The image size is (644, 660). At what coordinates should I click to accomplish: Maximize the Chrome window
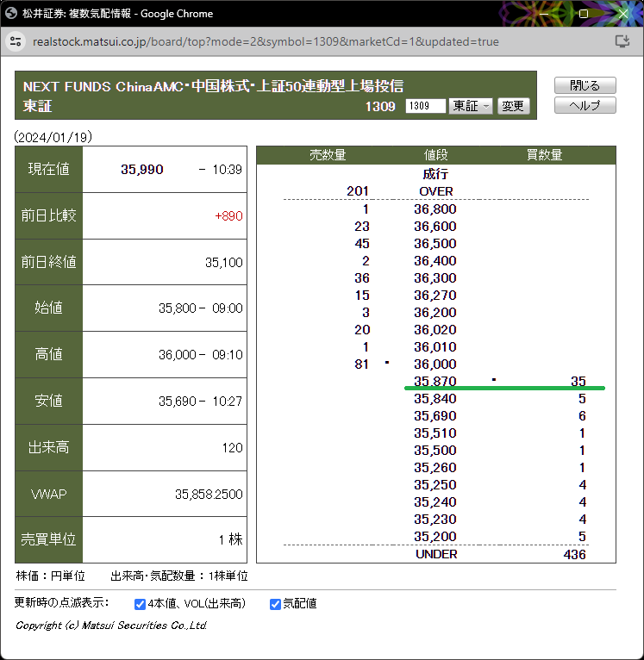(584, 14)
